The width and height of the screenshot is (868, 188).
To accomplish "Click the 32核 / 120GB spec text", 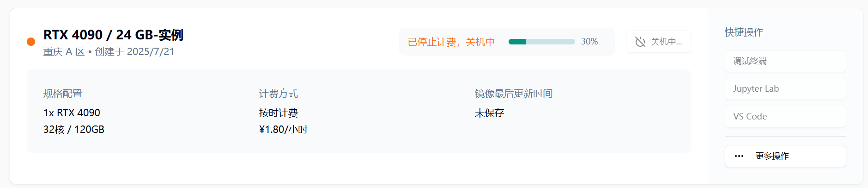I will pos(74,130).
